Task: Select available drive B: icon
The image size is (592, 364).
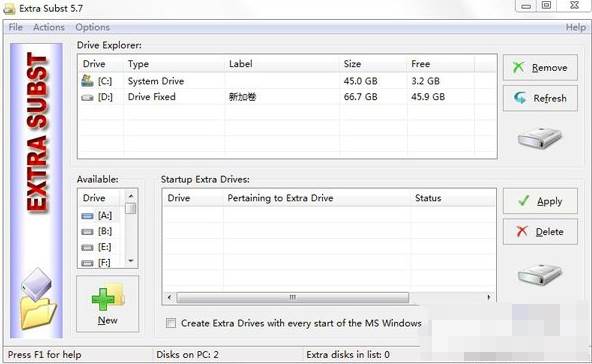Action: pos(87,232)
